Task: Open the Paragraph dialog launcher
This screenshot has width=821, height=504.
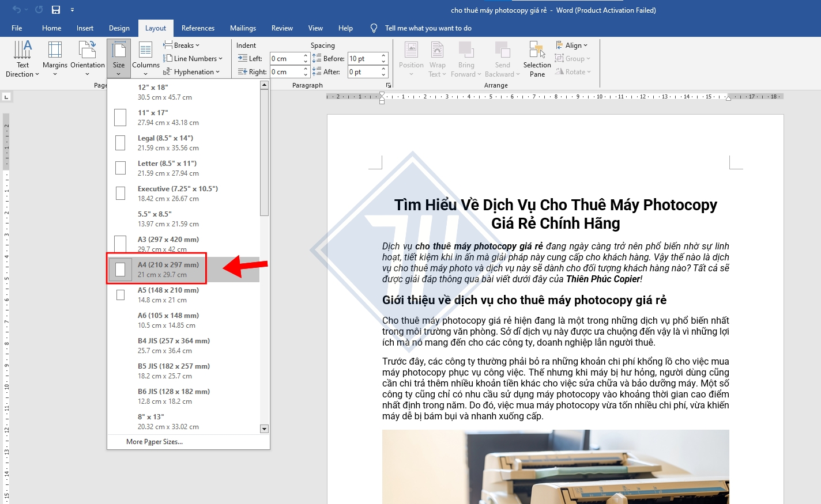Action: point(388,84)
